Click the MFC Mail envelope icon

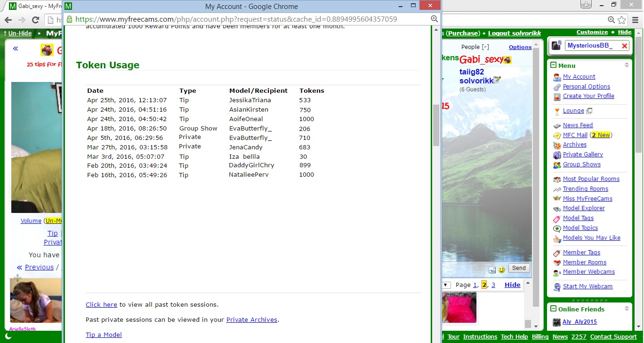tap(557, 135)
